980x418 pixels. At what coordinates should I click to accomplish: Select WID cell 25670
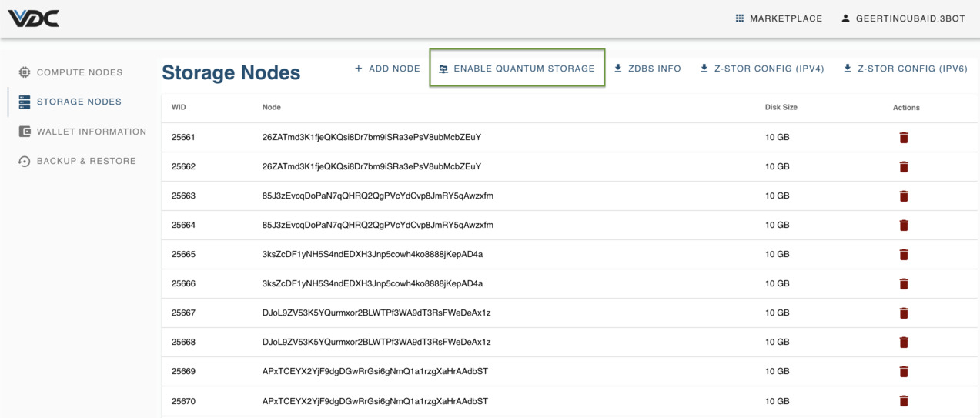[183, 401]
